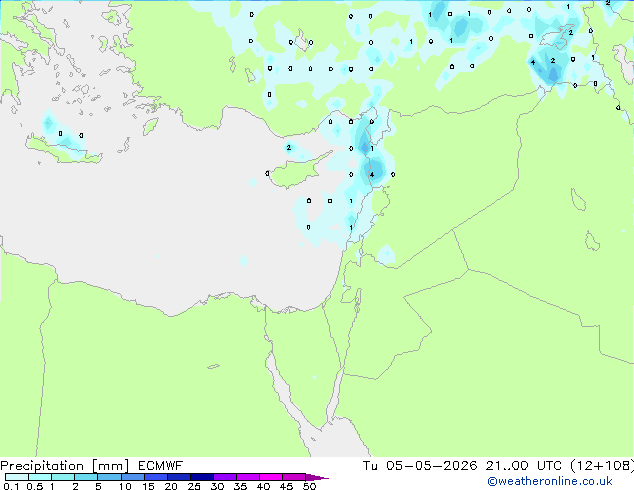Click the 'Tu 05-05-2026' date text
This screenshot has width=634, height=490.
(420, 466)
